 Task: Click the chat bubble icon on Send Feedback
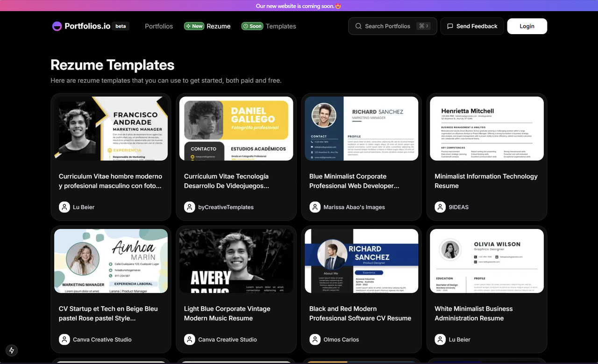point(449,26)
